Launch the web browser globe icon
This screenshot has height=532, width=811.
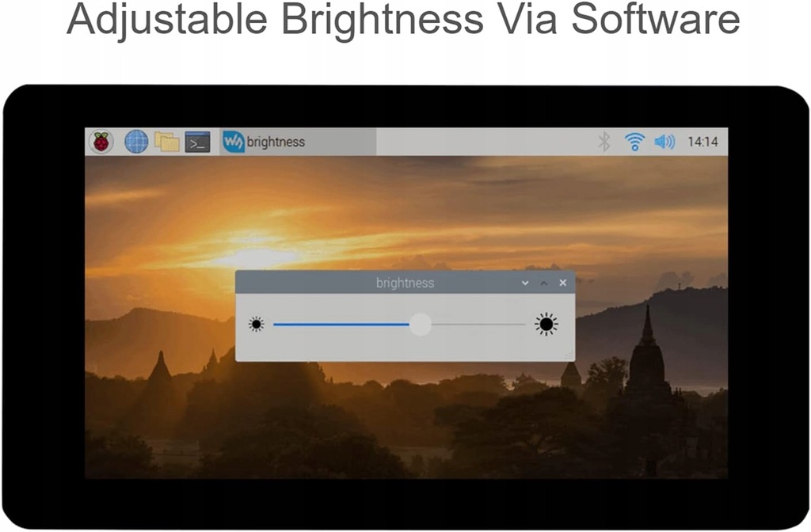click(x=136, y=142)
